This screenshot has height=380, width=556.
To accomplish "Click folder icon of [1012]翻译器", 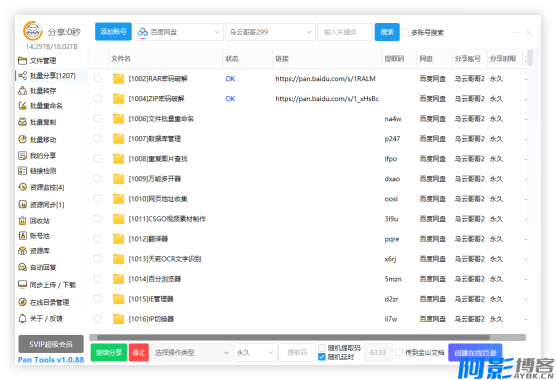I will 118,239.
